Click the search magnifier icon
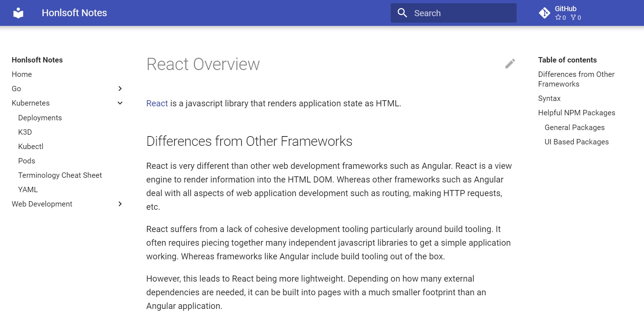Viewport: 644px width, 315px height. [402, 13]
